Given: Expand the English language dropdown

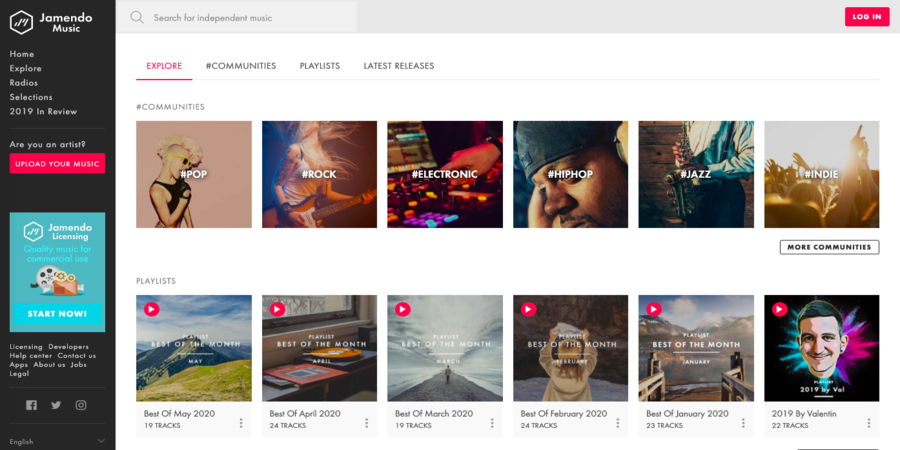Looking at the screenshot, I should (x=57, y=441).
